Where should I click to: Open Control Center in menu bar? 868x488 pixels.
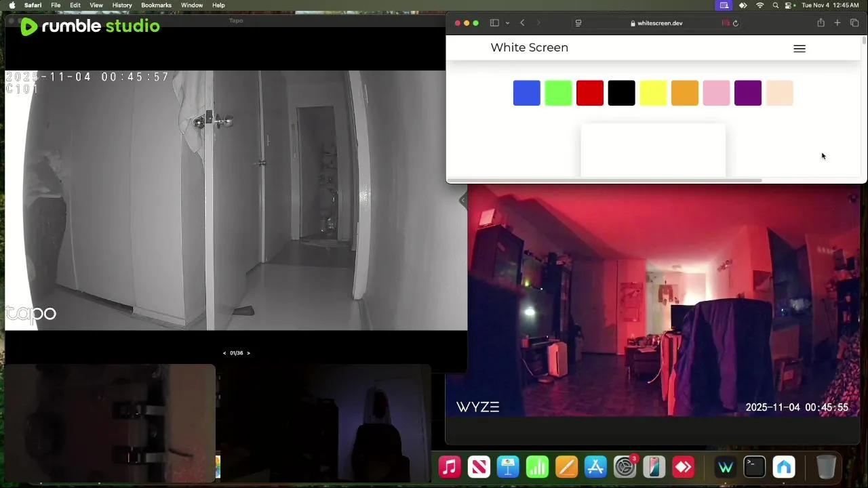pos(790,5)
